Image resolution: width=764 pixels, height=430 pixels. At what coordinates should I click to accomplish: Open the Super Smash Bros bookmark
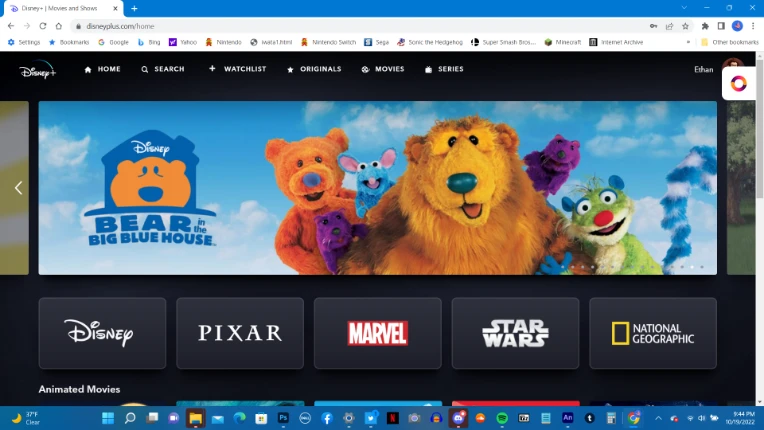pos(503,42)
